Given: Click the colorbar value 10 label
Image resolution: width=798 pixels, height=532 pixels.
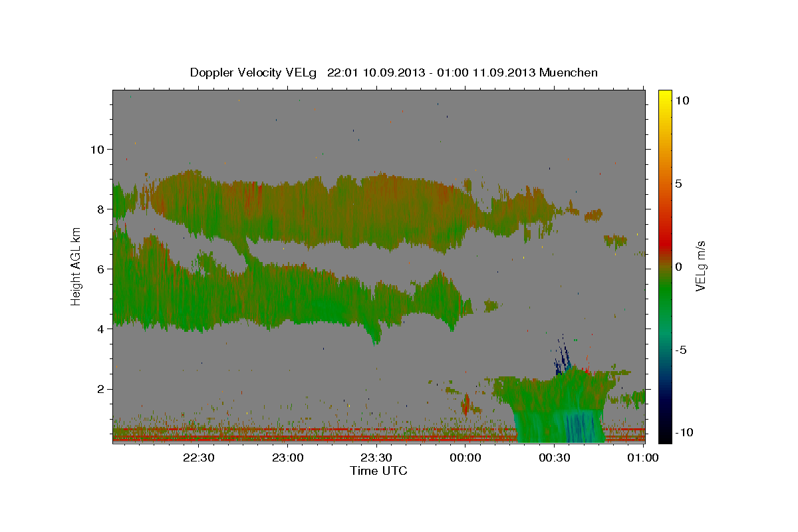Looking at the screenshot, I should (x=682, y=100).
